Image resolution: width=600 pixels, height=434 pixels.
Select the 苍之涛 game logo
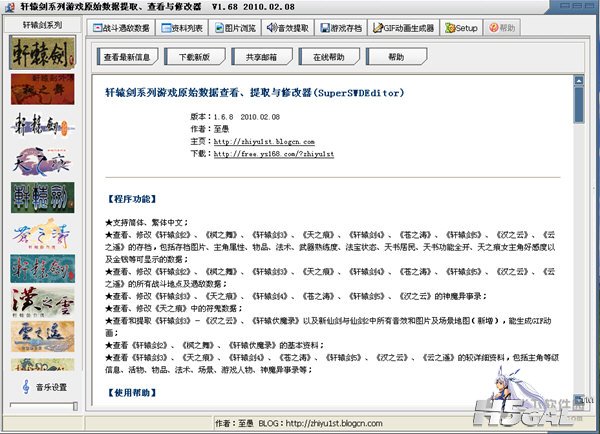click(x=42, y=234)
